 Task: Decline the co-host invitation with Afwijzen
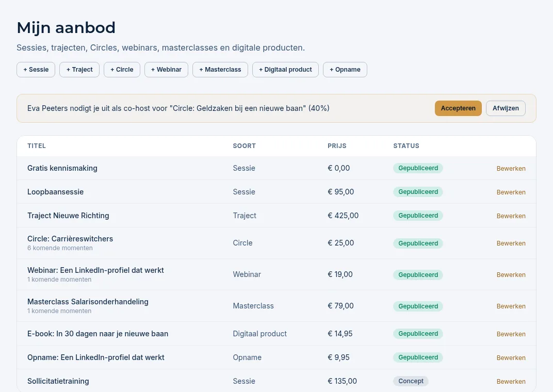pos(506,108)
